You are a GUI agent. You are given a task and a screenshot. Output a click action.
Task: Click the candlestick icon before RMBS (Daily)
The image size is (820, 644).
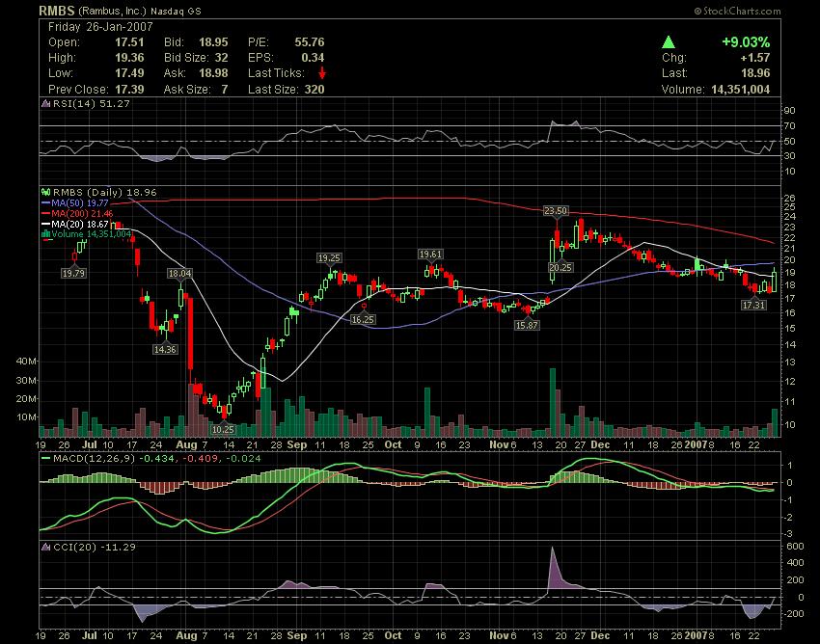tap(46, 193)
